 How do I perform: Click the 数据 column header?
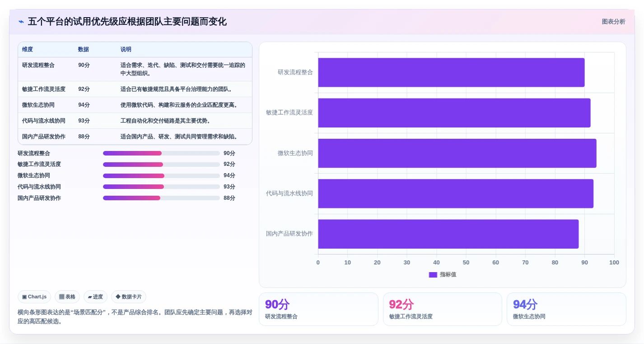click(x=84, y=49)
